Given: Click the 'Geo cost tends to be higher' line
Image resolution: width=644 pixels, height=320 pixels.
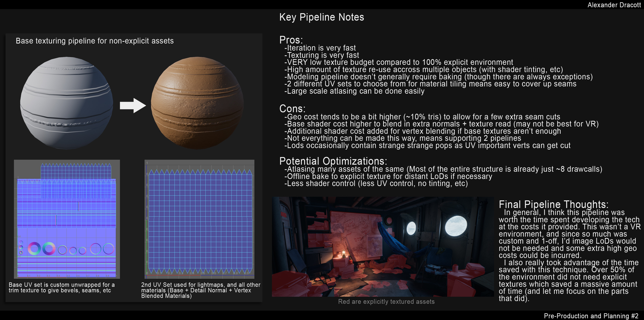Looking at the screenshot, I should (x=422, y=117).
